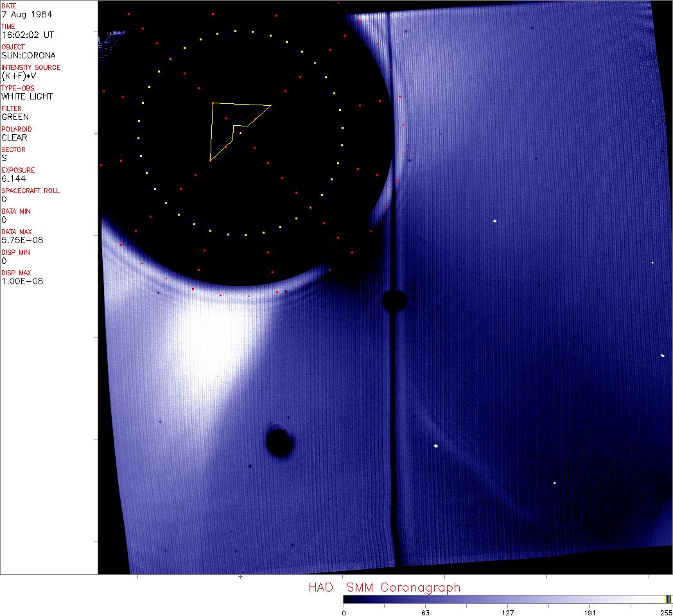Viewport: 673px width, 616px height.
Task: Click the 191 tick label under the color bar
Action: tap(590, 612)
